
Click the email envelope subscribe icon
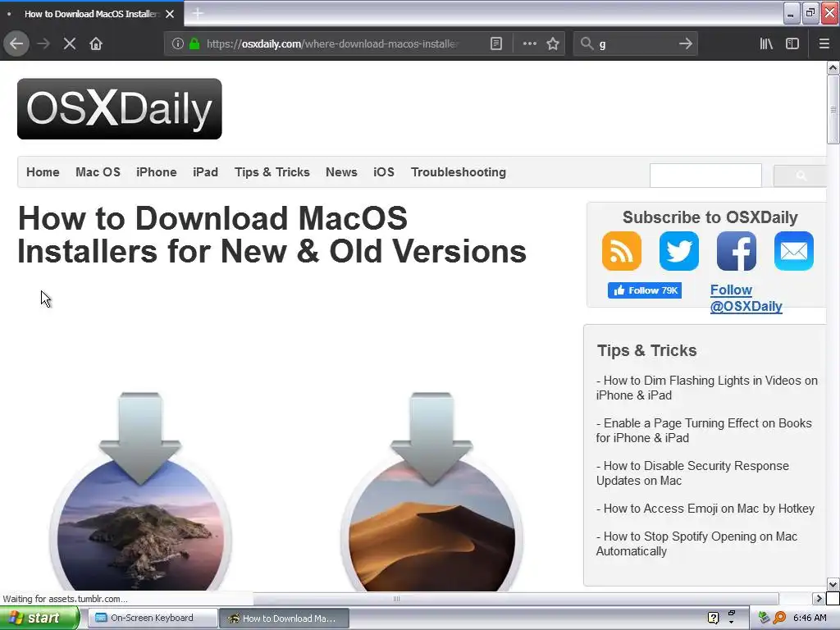[x=793, y=251]
